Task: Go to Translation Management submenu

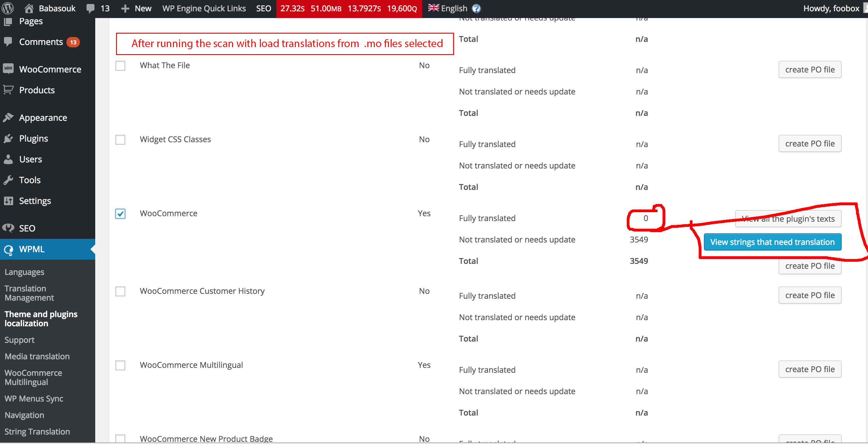Action: tap(29, 293)
